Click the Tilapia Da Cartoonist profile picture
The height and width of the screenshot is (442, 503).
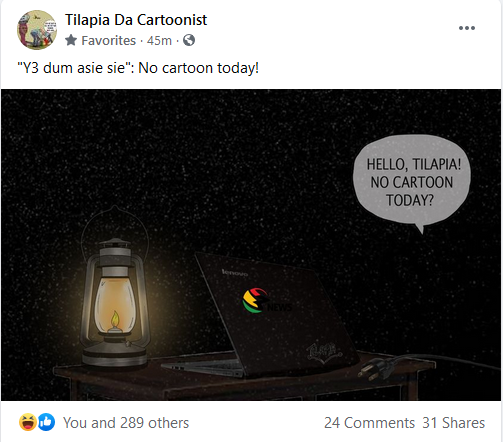click(x=37, y=30)
